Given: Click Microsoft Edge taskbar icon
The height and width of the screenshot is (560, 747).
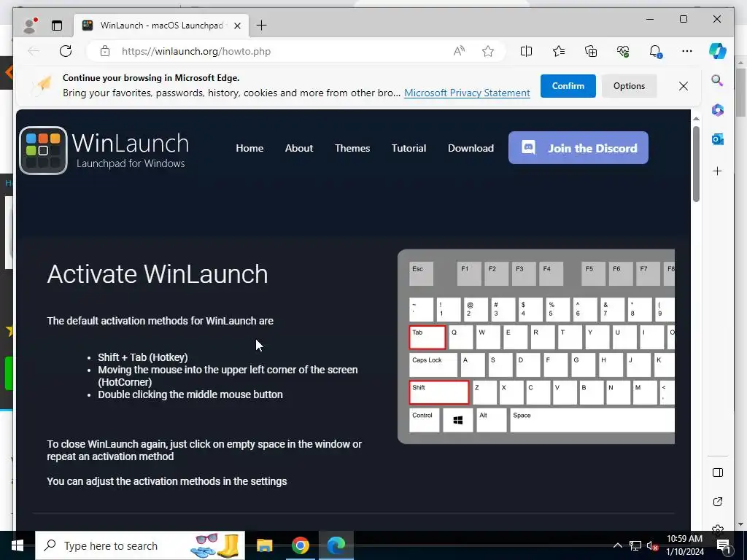Looking at the screenshot, I should (x=336, y=545).
